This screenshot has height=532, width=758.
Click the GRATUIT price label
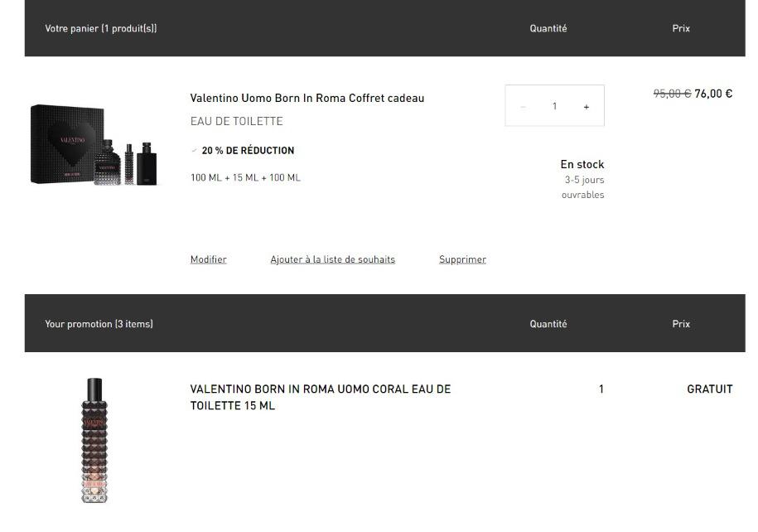tap(710, 389)
